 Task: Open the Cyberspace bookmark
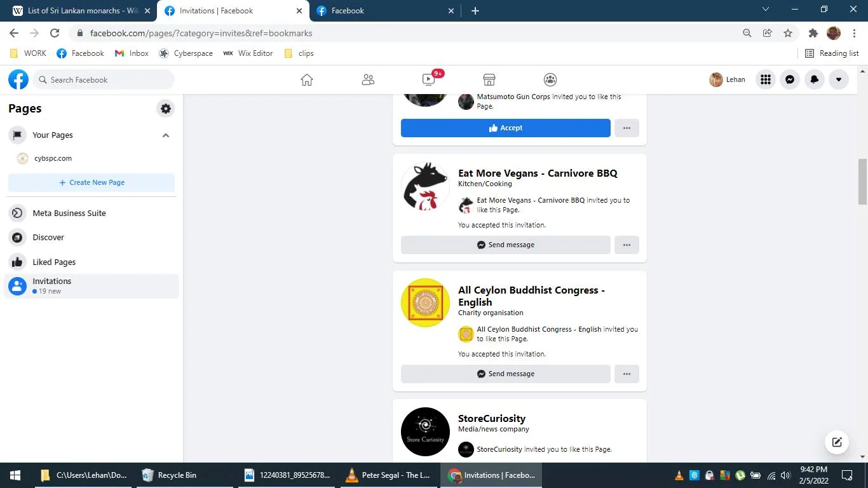186,53
